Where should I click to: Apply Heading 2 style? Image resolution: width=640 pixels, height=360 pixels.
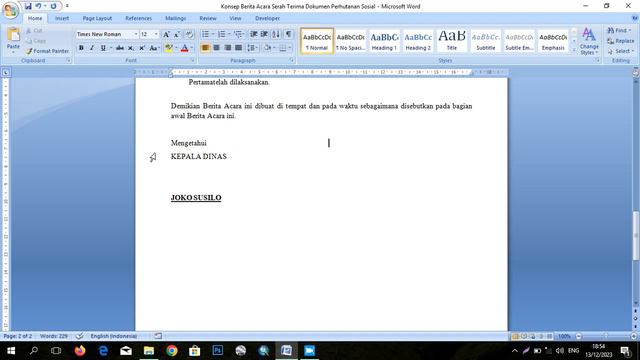coord(418,41)
